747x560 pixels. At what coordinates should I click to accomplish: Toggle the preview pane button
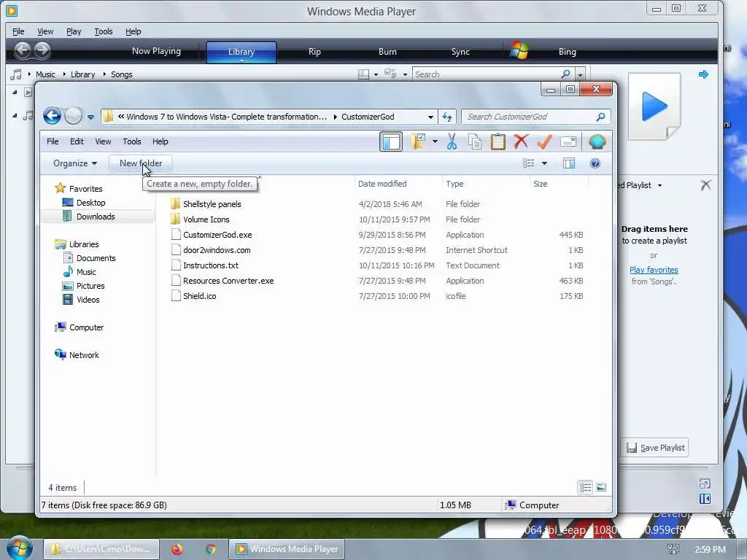(x=569, y=163)
